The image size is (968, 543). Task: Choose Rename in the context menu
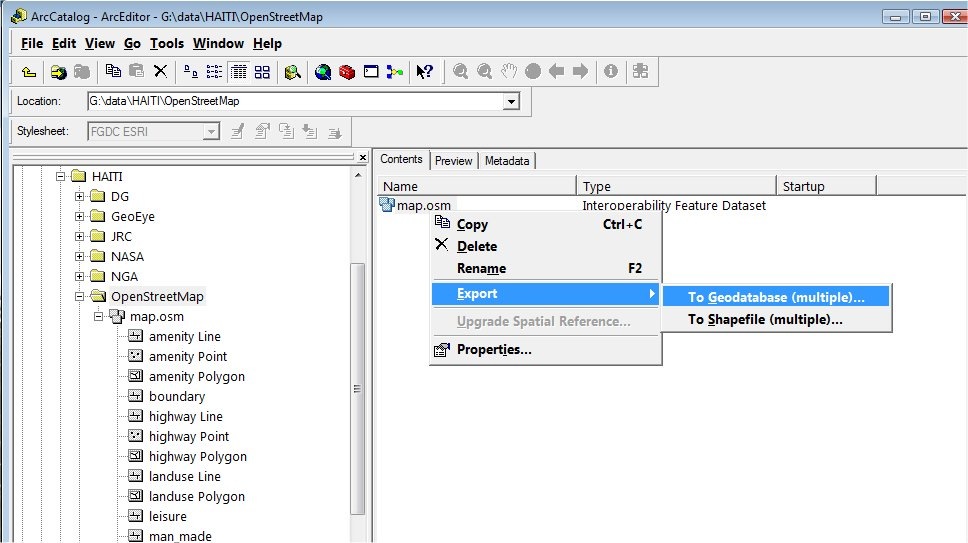tap(546, 268)
